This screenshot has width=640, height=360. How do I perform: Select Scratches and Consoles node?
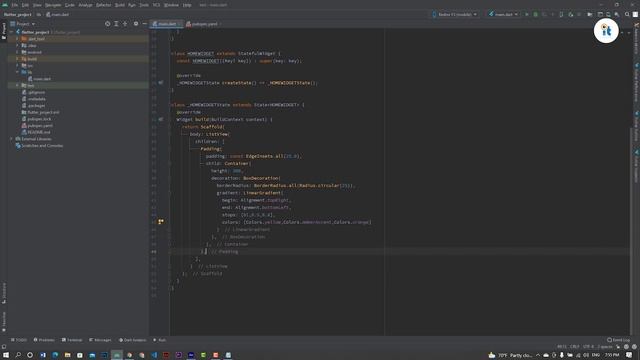click(39, 146)
